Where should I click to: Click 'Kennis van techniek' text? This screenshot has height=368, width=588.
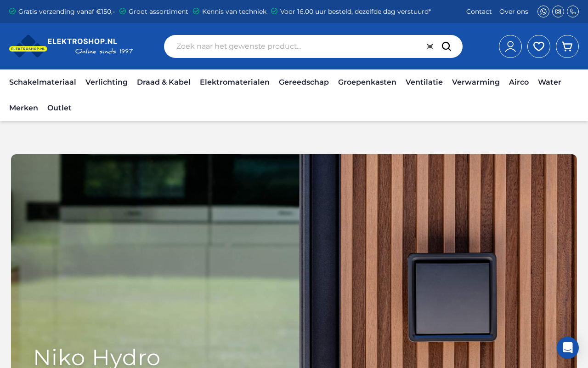coord(234,11)
